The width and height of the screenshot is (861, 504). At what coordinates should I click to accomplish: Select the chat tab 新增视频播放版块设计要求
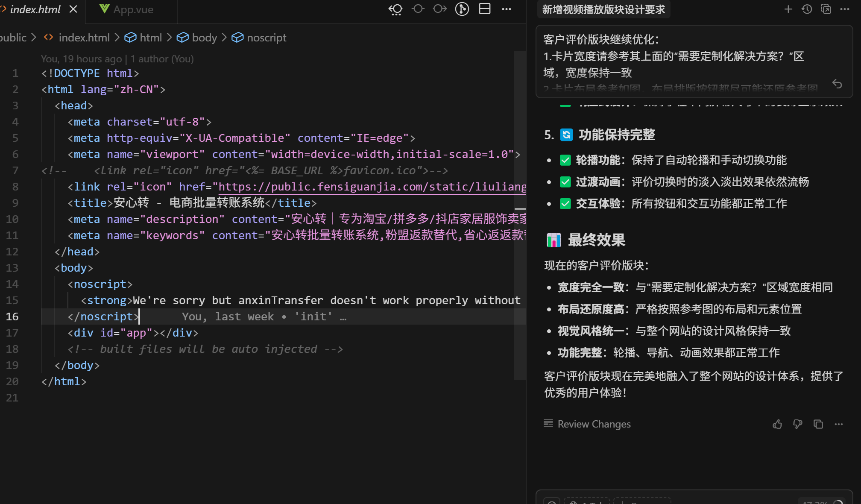point(603,9)
